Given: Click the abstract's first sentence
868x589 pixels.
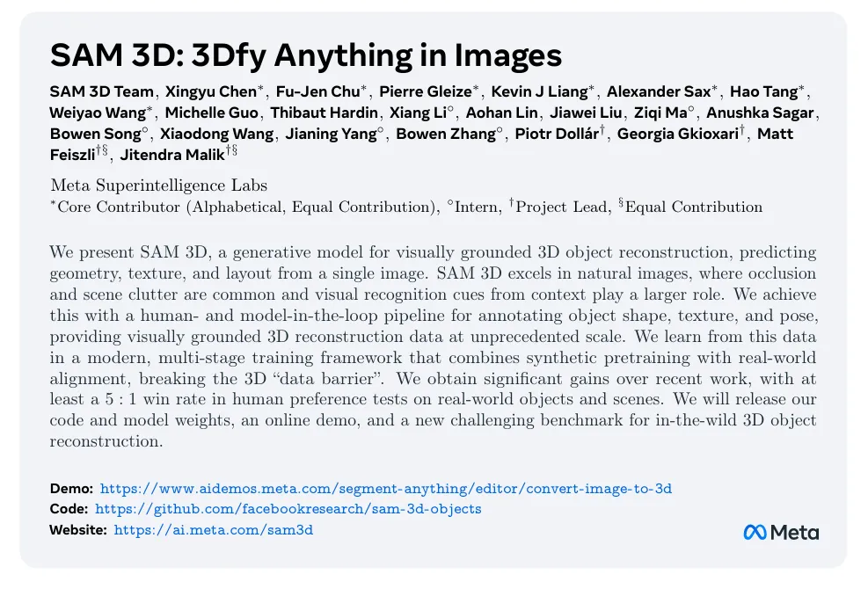Looking at the screenshot, I should 433,263.
